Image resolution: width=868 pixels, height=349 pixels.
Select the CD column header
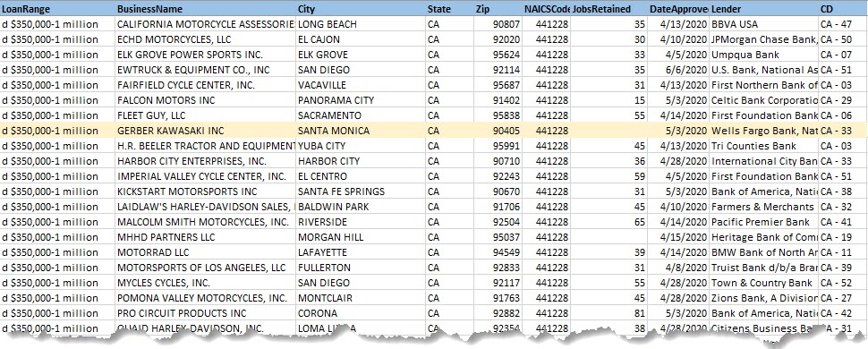(x=843, y=10)
